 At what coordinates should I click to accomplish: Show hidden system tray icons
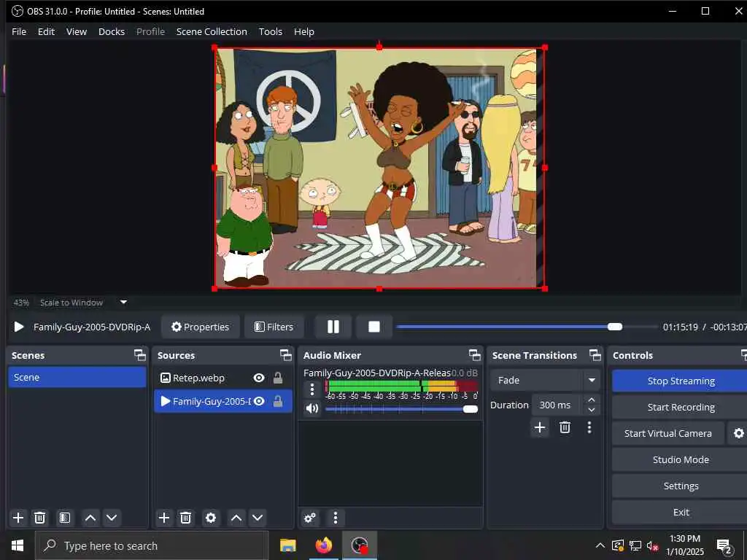click(x=600, y=545)
